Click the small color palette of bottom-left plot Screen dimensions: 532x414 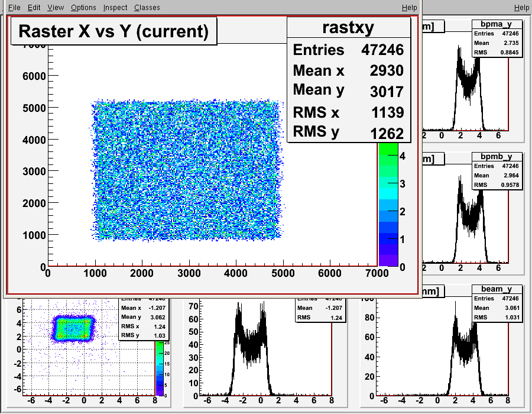[x=160, y=368]
